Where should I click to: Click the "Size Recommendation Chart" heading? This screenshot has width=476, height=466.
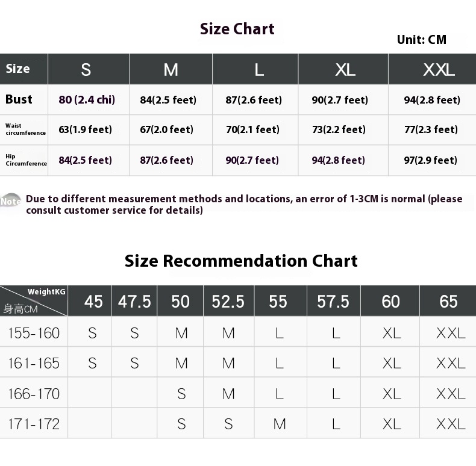(241, 261)
